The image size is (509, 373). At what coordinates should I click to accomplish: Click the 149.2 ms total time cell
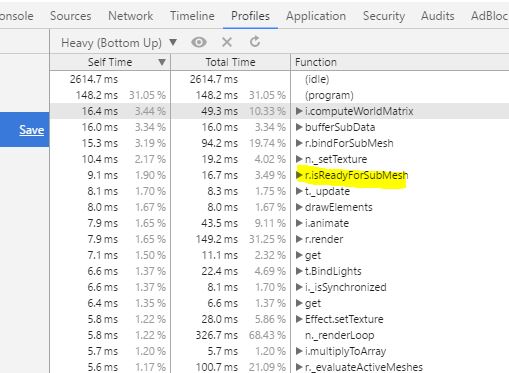217,239
